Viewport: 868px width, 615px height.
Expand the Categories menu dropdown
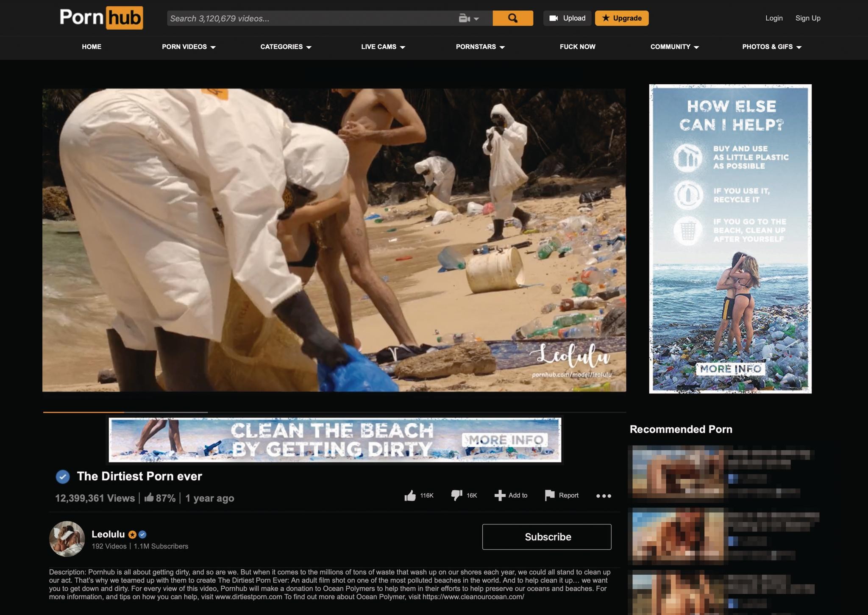pos(286,47)
